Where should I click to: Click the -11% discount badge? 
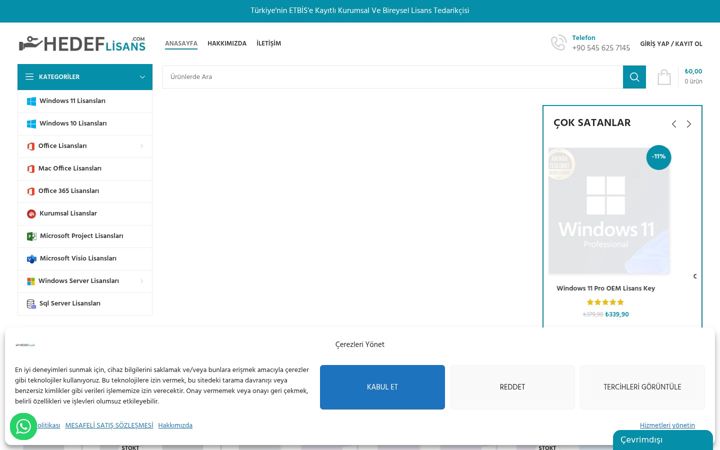coord(658,157)
